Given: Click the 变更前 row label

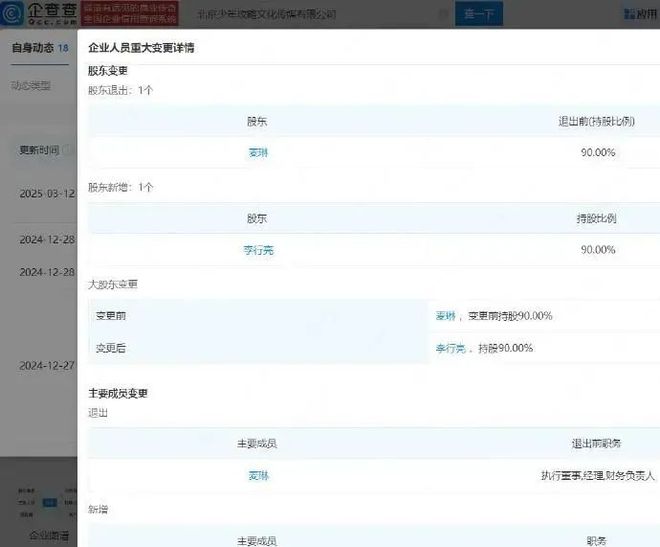Looking at the screenshot, I should coord(111,316).
